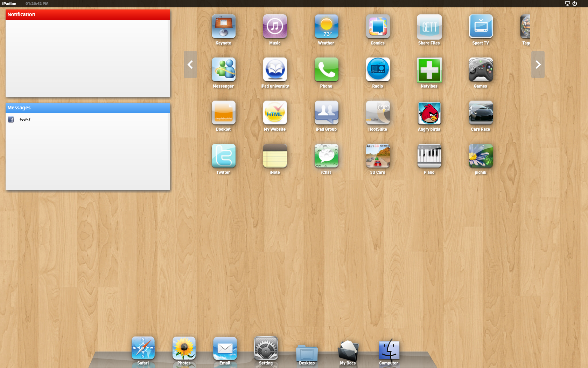Launch the Booklet app
The image size is (588, 368).
pos(223,113)
